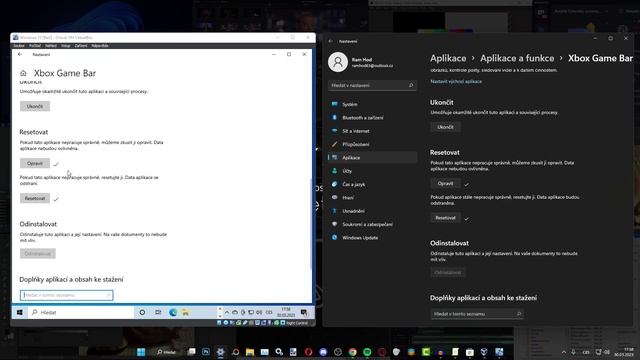Image resolution: width=640 pixels, height=360 pixels.
Task: Open Účty in sidebar
Action: click(372, 171)
